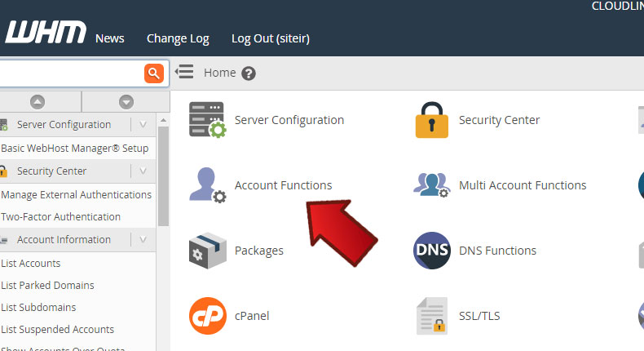
Task: Open List Suspended Accounts link
Action: coord(57,330)
